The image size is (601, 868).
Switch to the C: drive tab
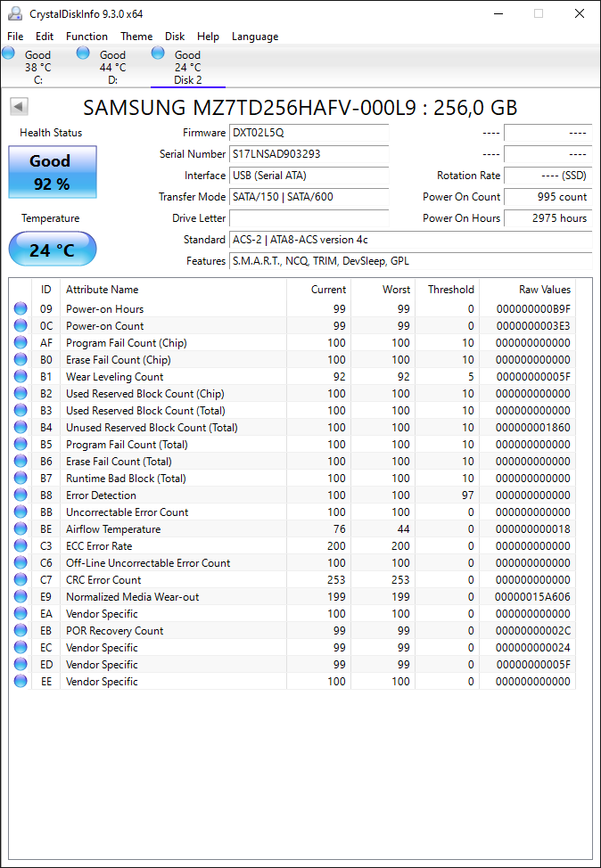click(37, 67)
